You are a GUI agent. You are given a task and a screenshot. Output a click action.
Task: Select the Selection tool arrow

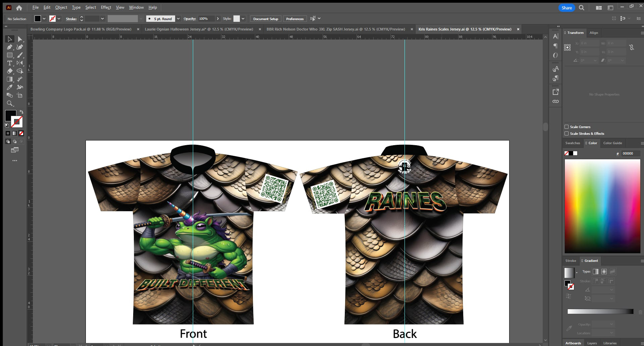10,39
